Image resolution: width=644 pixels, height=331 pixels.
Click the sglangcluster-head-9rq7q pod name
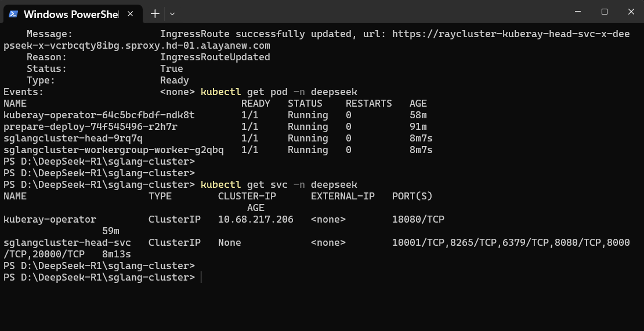[73, 139]
